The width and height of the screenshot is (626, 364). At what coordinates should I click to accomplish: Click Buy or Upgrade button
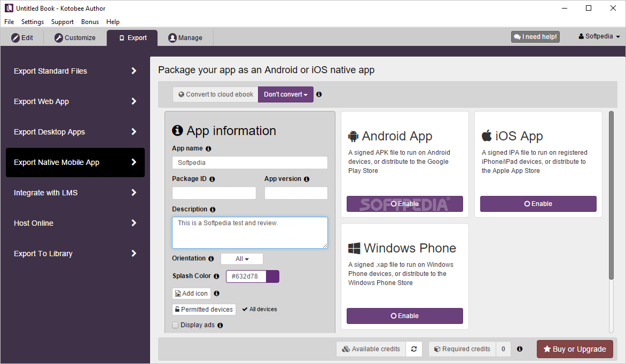575,349
